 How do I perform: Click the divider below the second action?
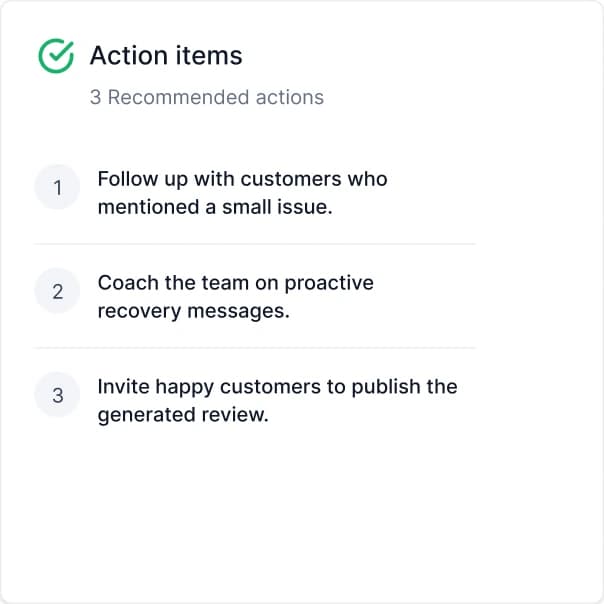click(x=255, y=348)
